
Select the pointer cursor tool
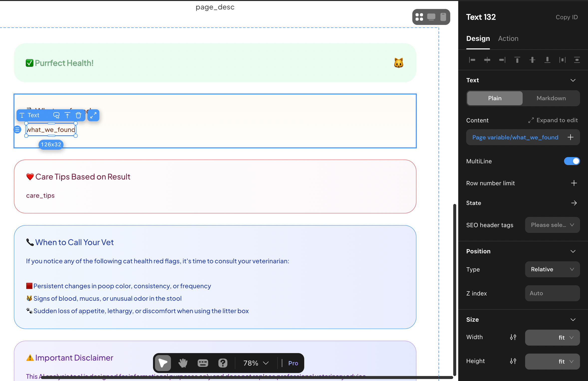(163, 363)
